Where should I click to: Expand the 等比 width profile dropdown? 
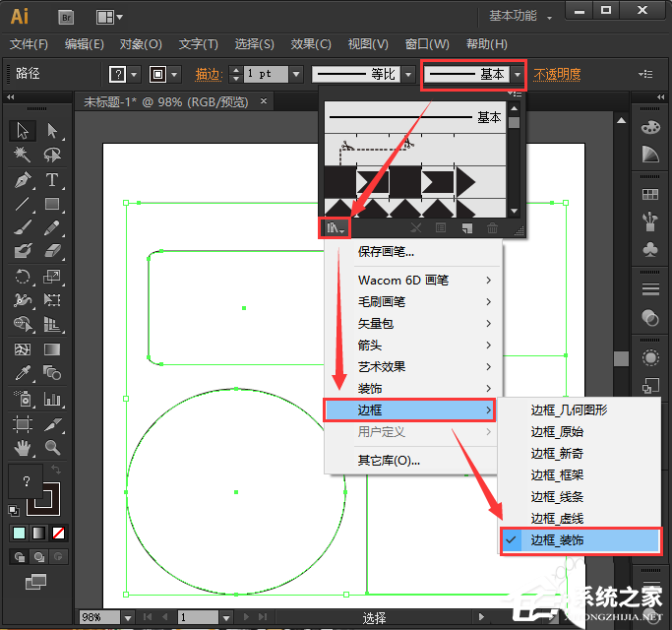pyautogui.click(x=406, y=75)
